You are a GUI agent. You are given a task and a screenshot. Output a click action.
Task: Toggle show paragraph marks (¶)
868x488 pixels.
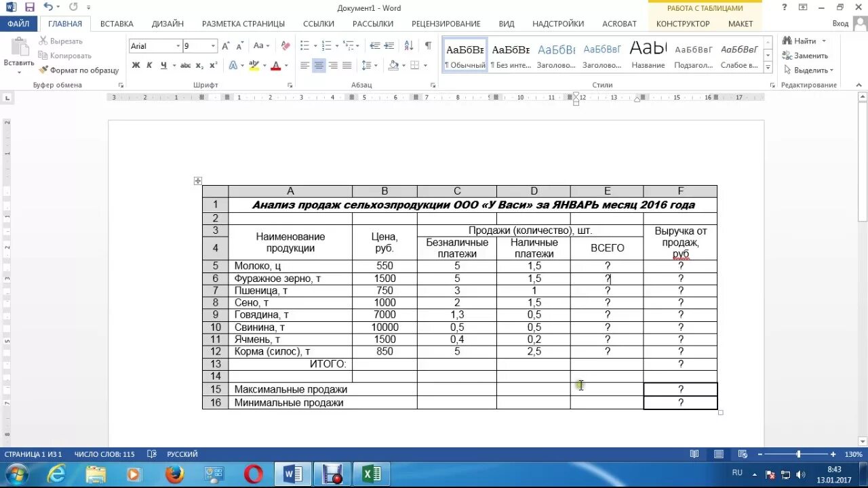coord(428,46)
